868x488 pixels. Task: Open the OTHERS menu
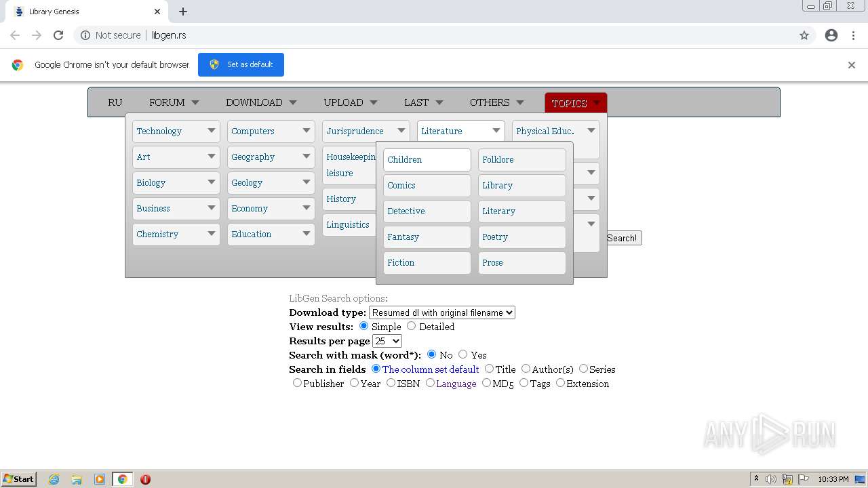pyautogui.click(x=497, y=102)
